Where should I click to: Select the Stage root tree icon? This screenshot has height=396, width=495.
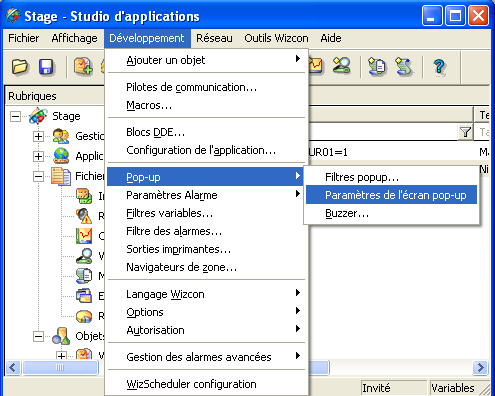[38, 116]
